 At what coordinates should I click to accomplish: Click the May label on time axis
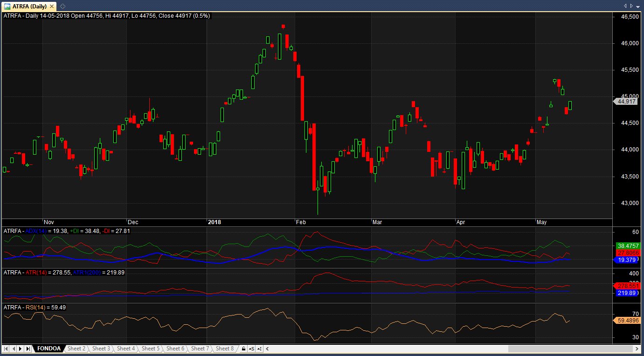point(542,222)
